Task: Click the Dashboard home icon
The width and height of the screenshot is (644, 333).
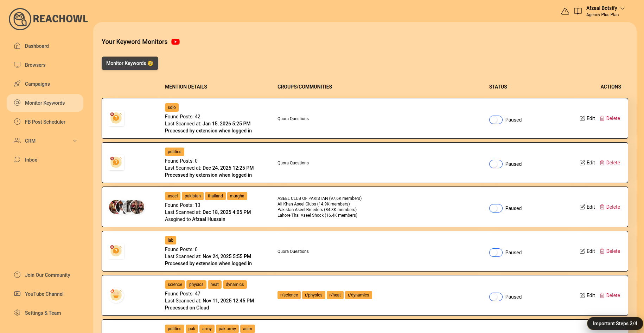Action: [17, 46]
